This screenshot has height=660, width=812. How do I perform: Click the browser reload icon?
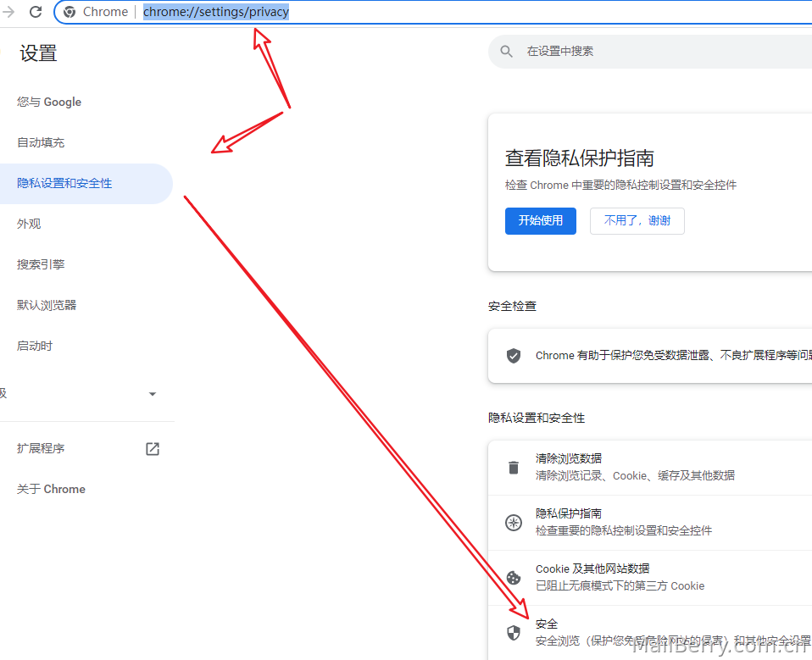(x=36, y=11)
